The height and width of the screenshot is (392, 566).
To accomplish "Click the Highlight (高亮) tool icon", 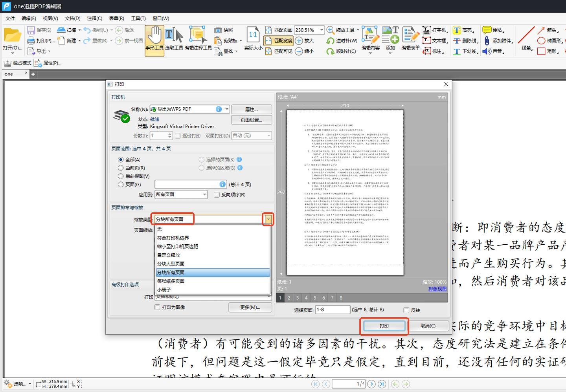I will [x=457, y=30].
